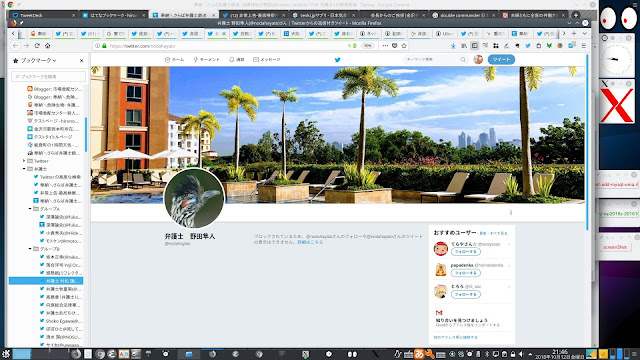Open the profile picture of 野田隼人

coord(194,198)
